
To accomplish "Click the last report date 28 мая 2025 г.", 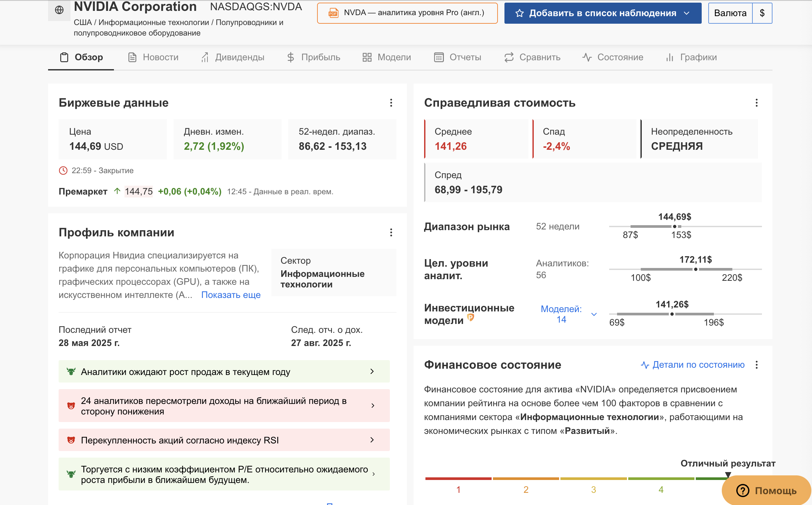I will point(89,343).
